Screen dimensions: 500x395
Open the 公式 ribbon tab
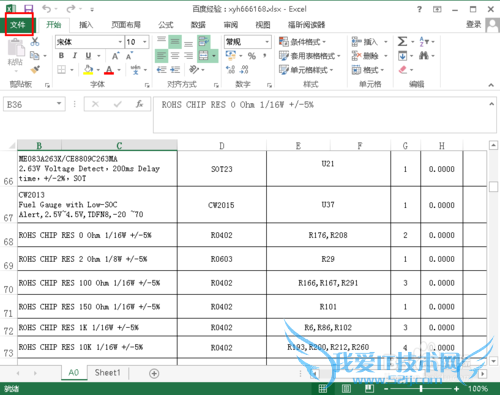tap(165, 25)
